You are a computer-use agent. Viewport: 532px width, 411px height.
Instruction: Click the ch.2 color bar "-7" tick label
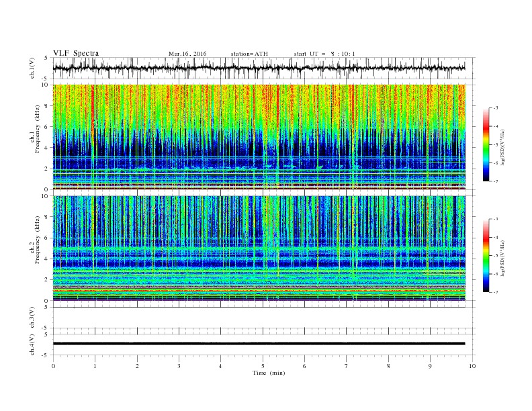coord(496,292)
